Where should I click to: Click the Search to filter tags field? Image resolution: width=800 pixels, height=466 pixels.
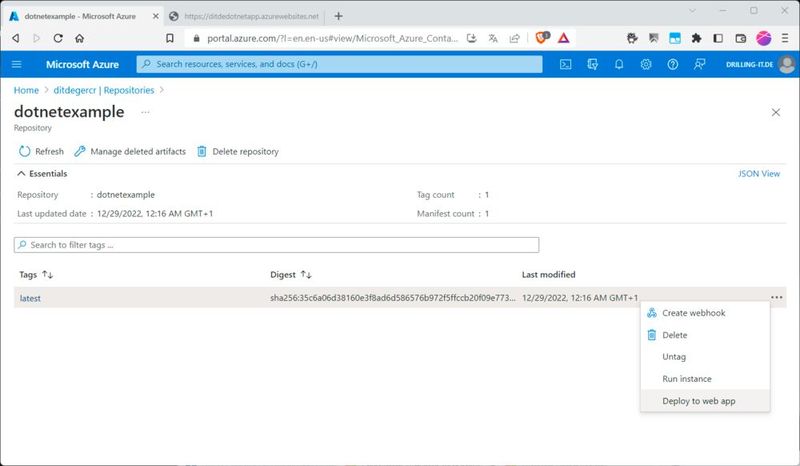[x=277, y=245]
